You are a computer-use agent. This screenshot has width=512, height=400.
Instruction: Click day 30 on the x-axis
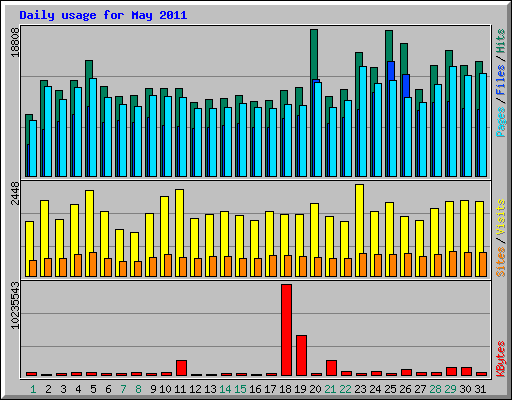465,389
